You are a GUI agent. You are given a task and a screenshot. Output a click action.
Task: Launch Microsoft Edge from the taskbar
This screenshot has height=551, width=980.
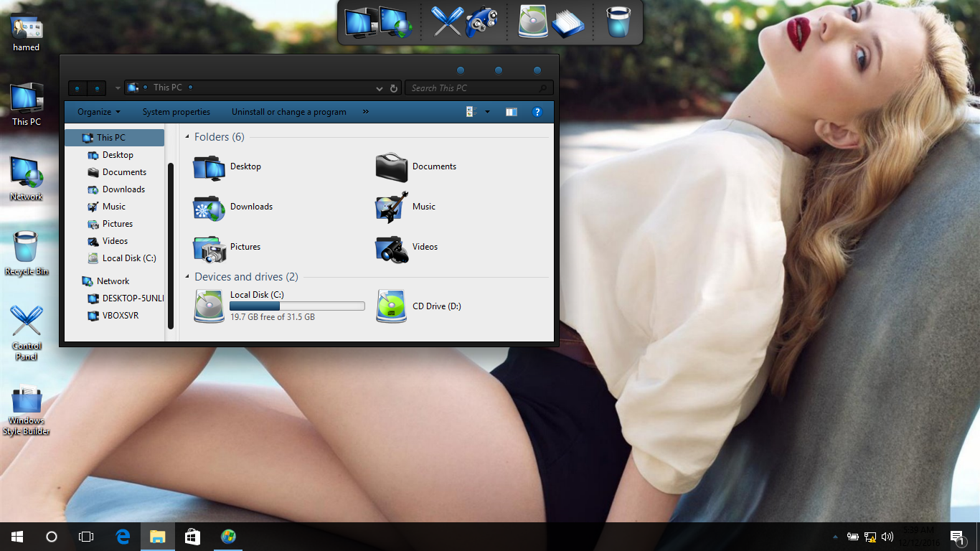(x=123, y=536)
